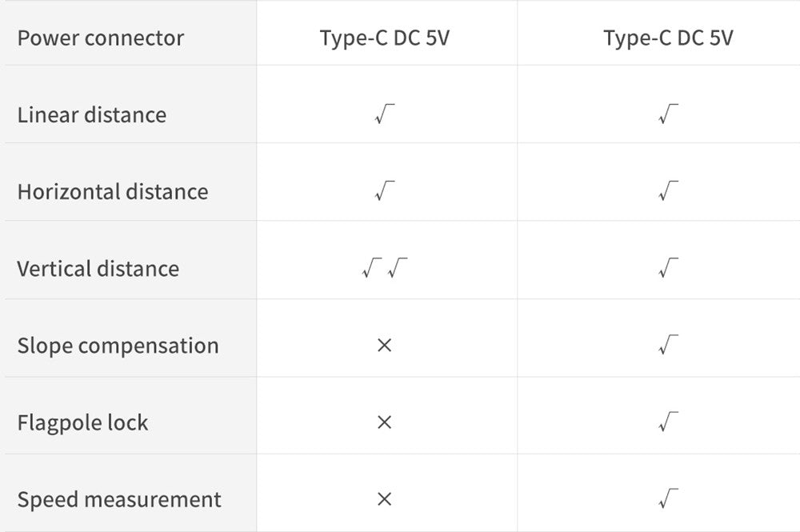Click Type-C DC 5V in the right column

pyautogui.click(x=668, y=38)
